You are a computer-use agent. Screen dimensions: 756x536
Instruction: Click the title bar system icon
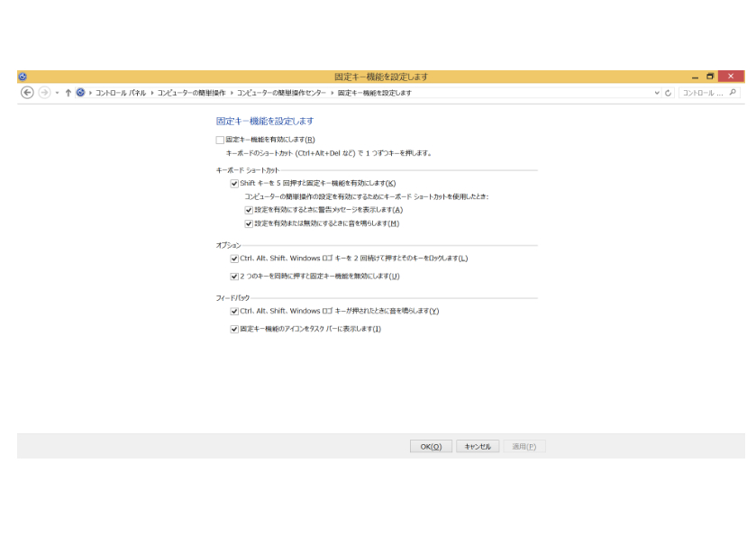pos(23,77)
